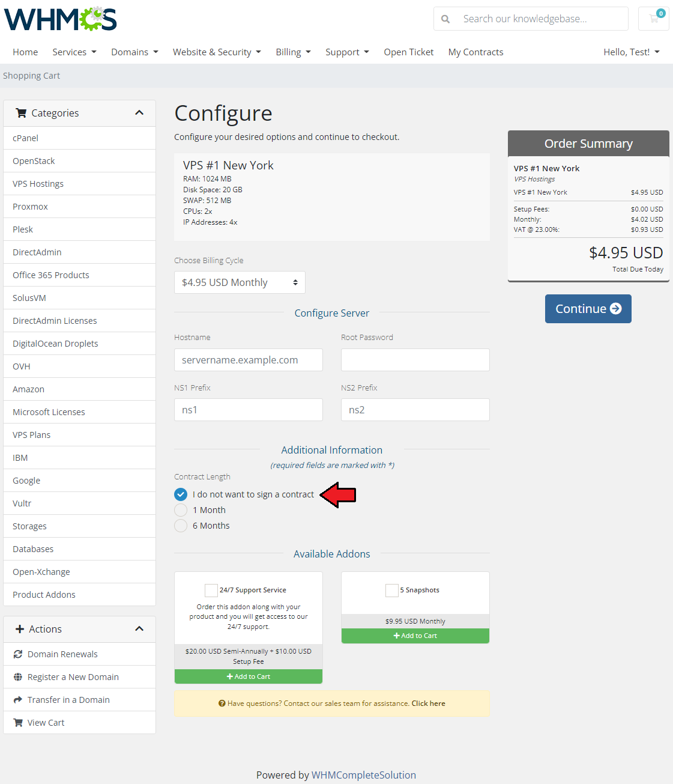Open the 'Hello, Test!' account dropdown

tap(632, 52)
